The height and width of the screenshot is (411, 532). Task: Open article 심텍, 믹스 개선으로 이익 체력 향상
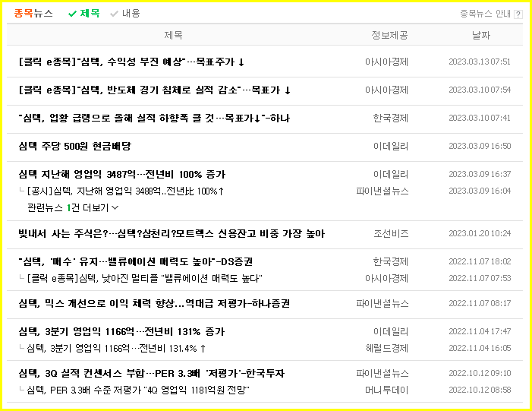pyautogui.click(x=154, y=304)
